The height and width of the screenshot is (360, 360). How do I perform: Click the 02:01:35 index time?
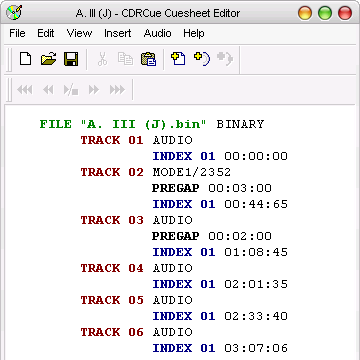(x=256, y=284)
